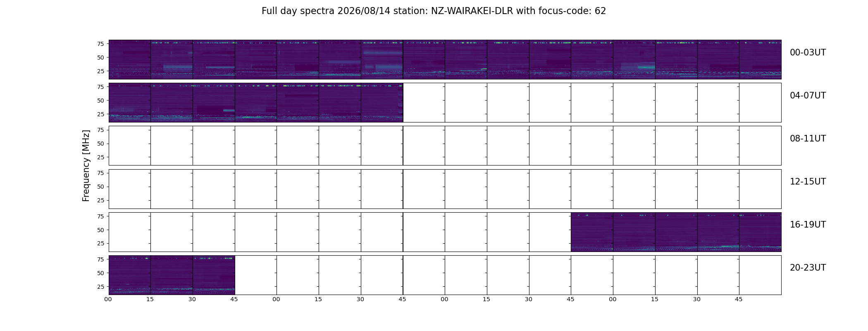
Task: Click the plot title with station NZ-WAIRAKEI-DLR
Action: 434,11
